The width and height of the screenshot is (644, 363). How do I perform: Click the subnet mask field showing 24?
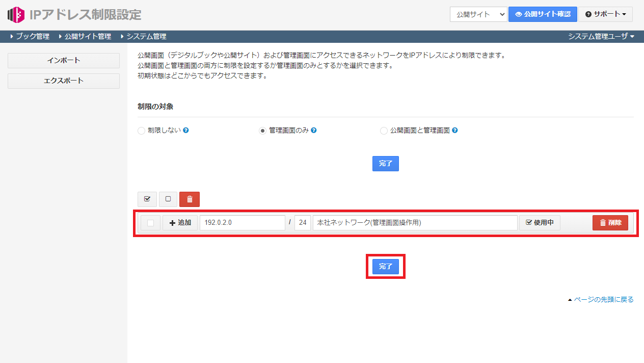coord(303,223)
